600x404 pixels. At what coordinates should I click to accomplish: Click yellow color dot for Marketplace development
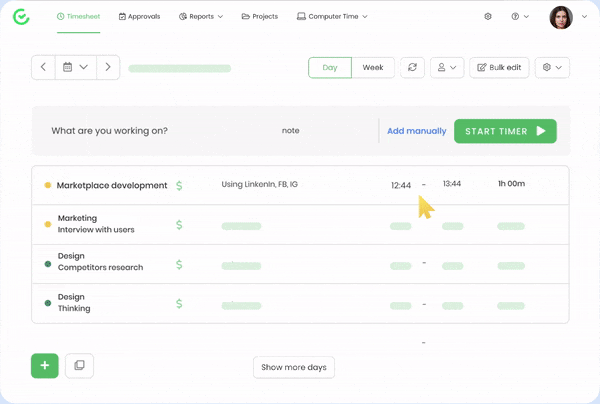click(48, 185)
